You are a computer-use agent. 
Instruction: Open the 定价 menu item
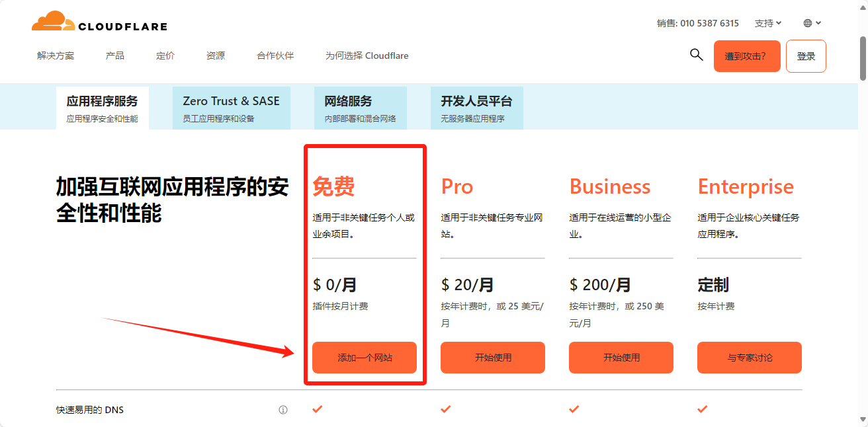pyautogui.click(x=165, y=56)
